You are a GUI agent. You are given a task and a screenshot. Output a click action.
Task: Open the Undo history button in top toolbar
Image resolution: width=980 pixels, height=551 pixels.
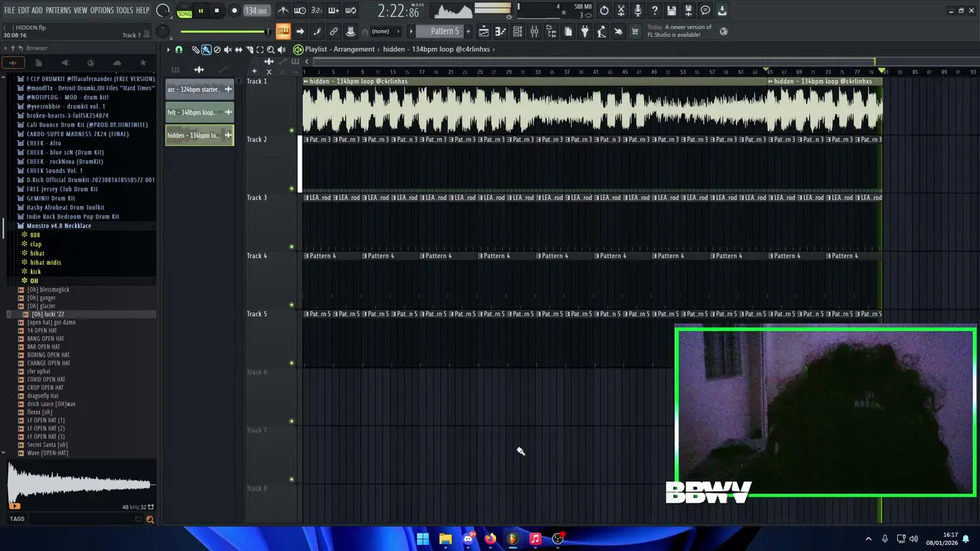604,11
